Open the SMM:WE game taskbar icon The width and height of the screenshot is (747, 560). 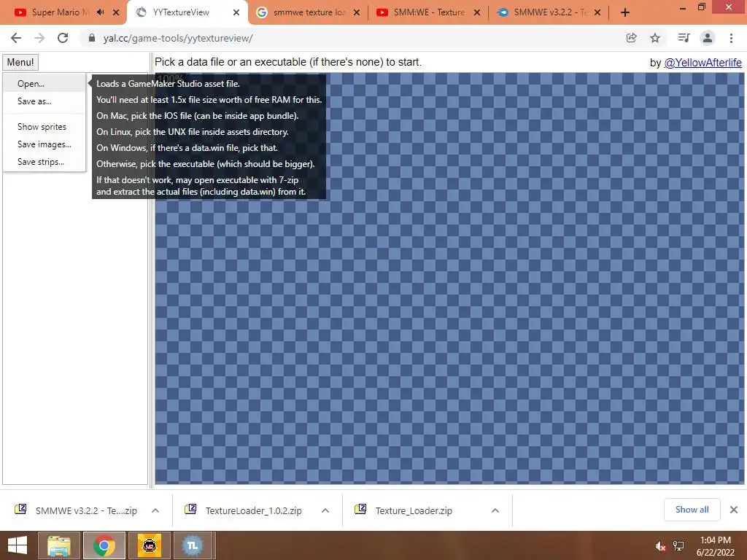click(x=149, y=545)
